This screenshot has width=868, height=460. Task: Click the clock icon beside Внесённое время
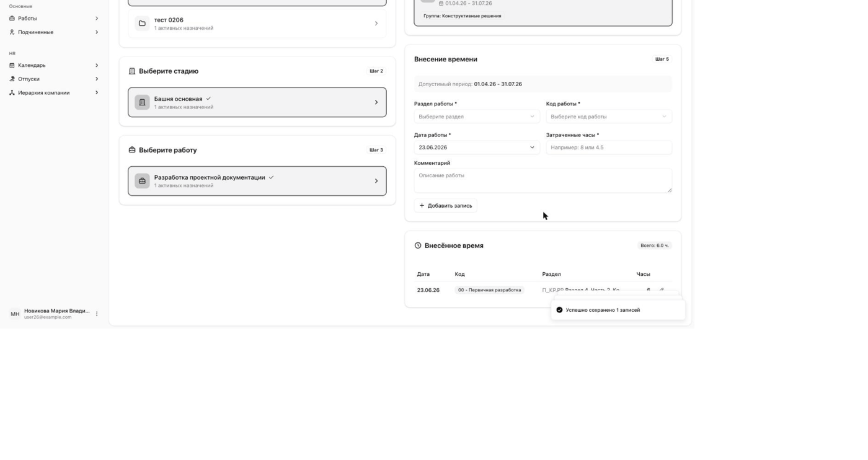[418, 245]
